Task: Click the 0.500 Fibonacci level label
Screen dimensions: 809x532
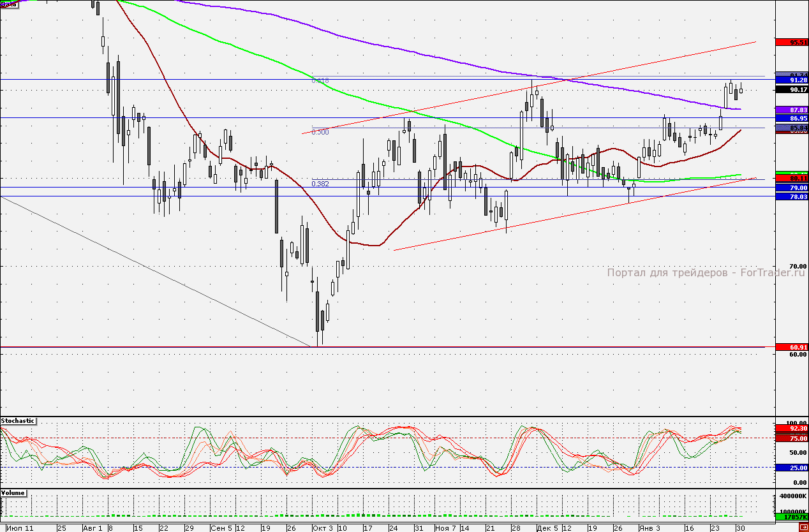Action: pos(320,132)
